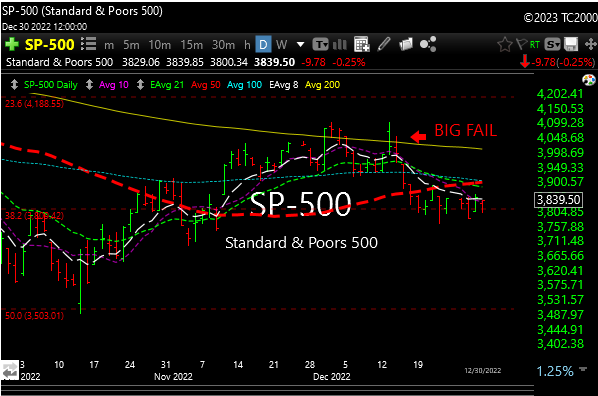Switch to the 1-minute (m) timeframe
The width and height of the screenshot is (598, 396).
[109, 45]
